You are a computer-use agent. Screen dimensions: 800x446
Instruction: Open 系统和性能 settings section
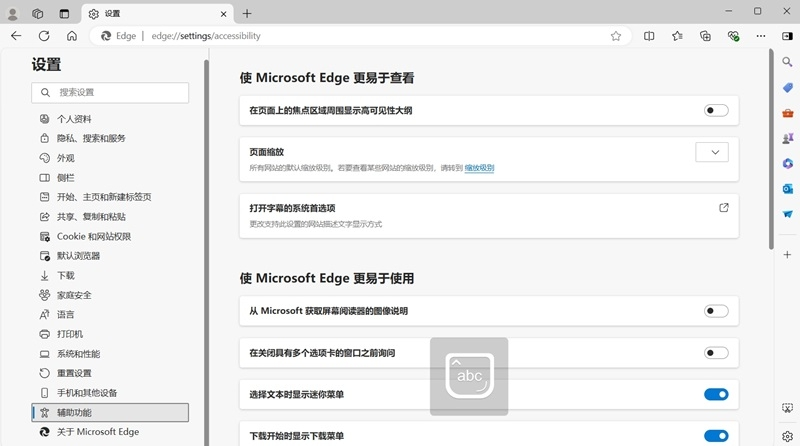(110, 354)
